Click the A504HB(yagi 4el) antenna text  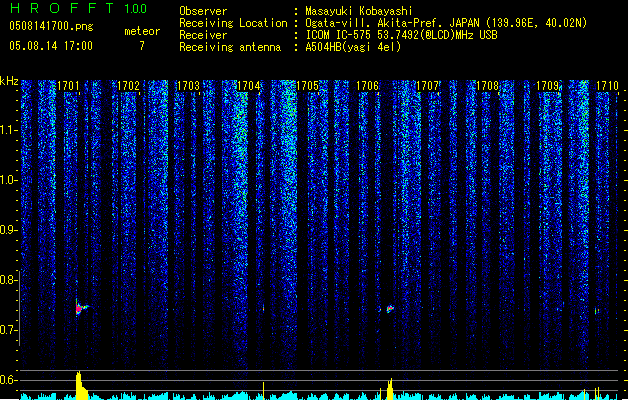pos(353,47)
